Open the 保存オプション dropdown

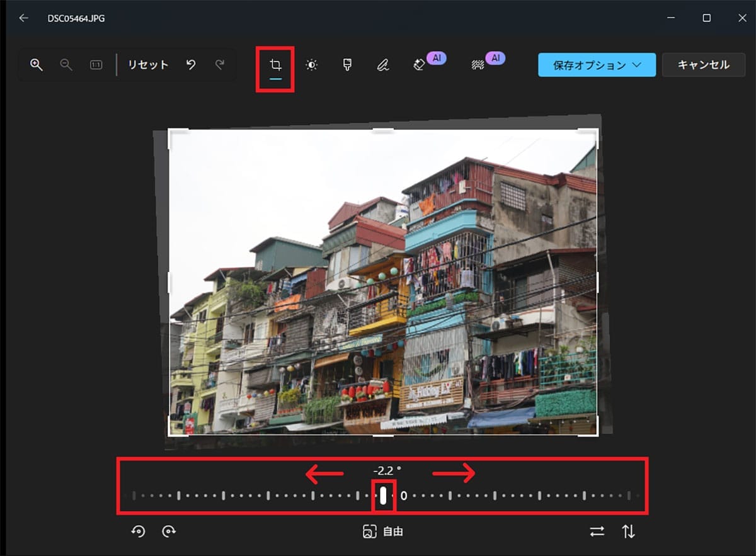(596, 64)
